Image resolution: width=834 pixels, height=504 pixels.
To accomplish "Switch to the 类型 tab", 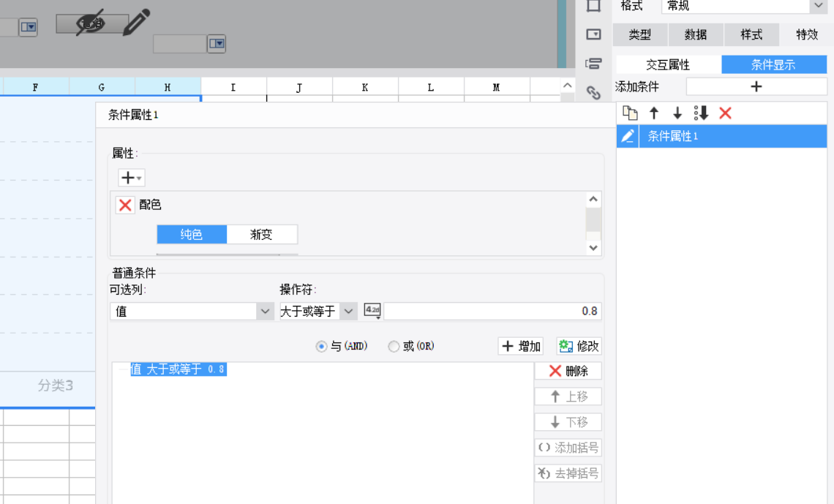I will tap(640, 34).
